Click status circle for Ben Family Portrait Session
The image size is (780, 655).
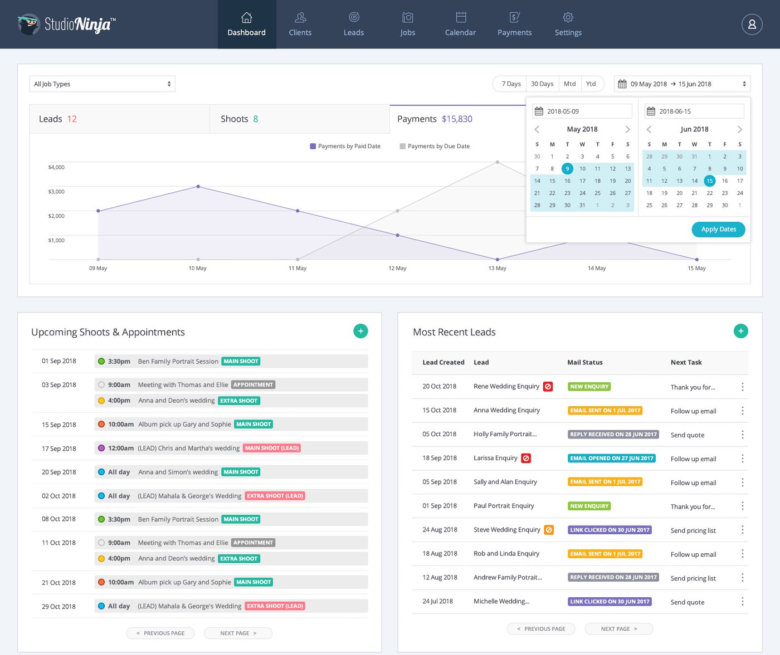pyautogui.click(x=101, y=361)
